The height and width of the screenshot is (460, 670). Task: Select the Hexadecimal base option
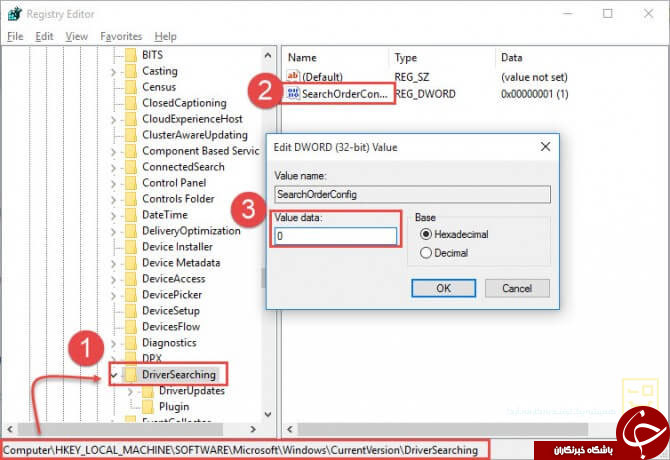pyautogui.click(x=454, y=234)
